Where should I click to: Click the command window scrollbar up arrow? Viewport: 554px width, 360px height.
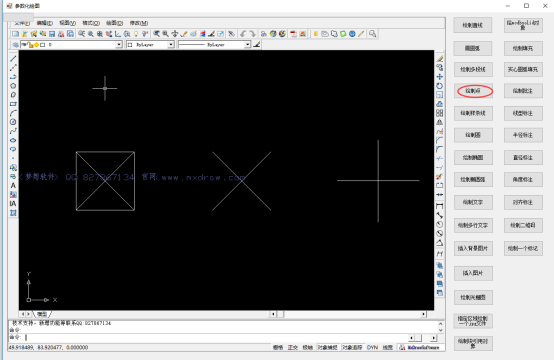pyautogui.click(x=441, y=324)
